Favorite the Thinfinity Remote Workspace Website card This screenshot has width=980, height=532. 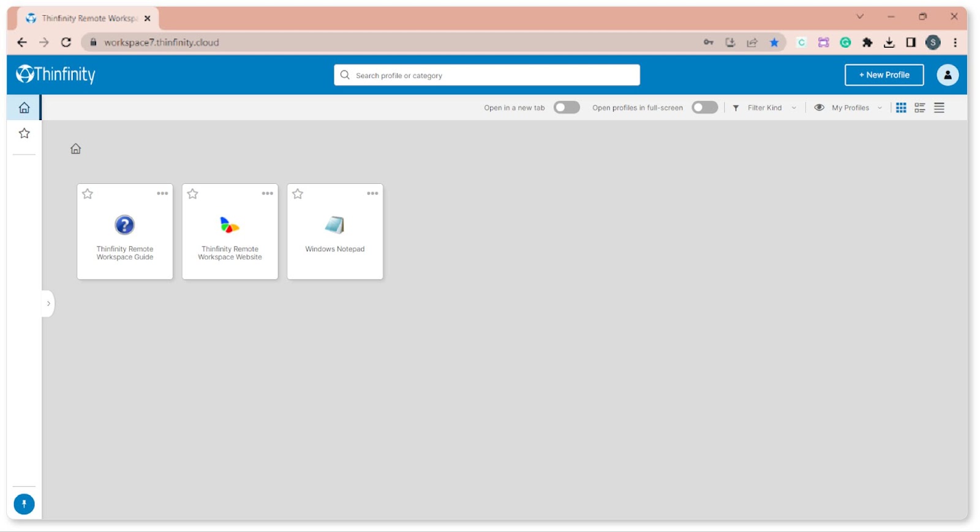pos(192,194)
